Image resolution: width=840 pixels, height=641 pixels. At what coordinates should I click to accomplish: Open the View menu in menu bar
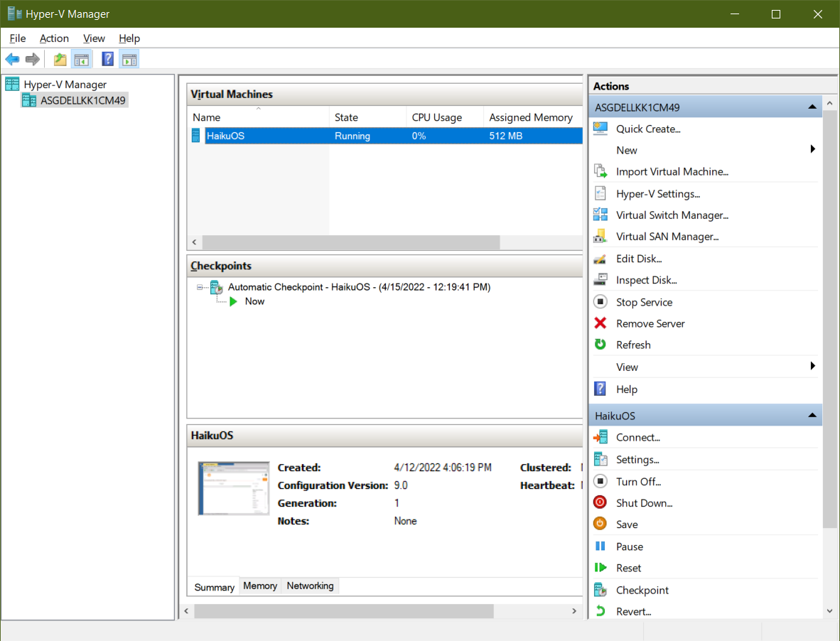point(94,38)
